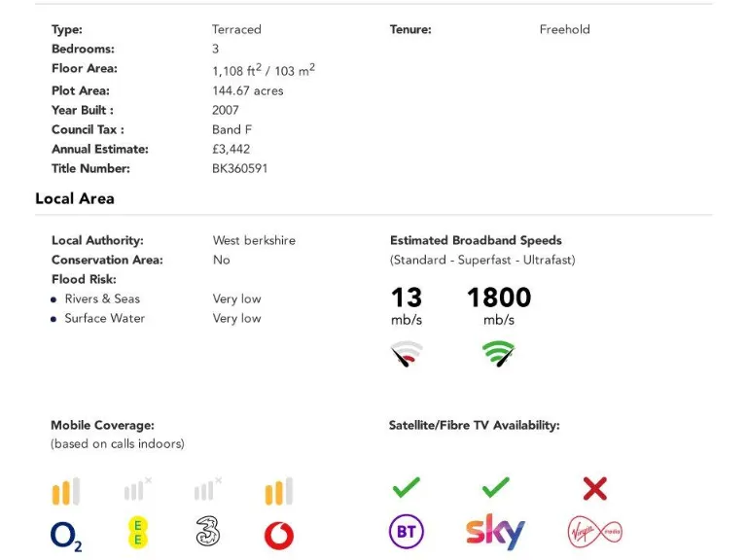Click the Local Area heading
The image size is (747, 560).
(x=75, y=198)
